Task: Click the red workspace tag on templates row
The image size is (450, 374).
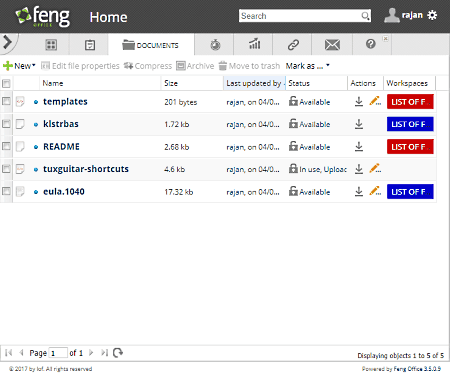Action: point(410,102)
